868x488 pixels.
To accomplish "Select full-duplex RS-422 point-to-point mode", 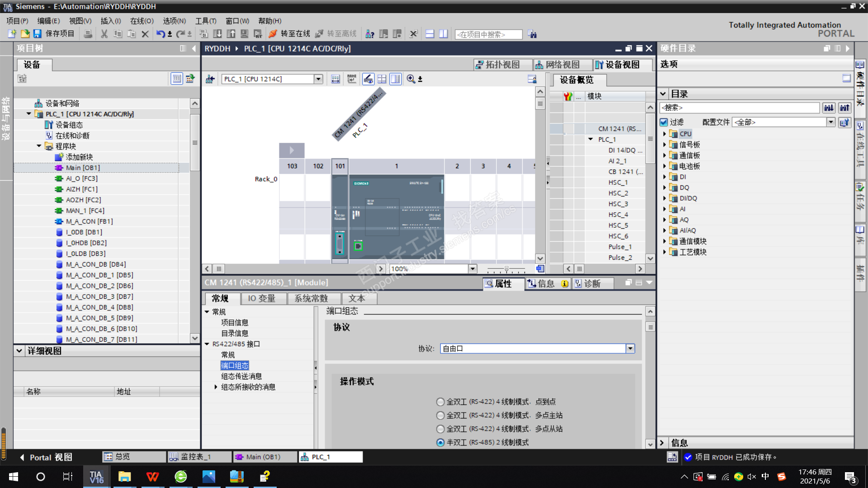I will [440, 402].
